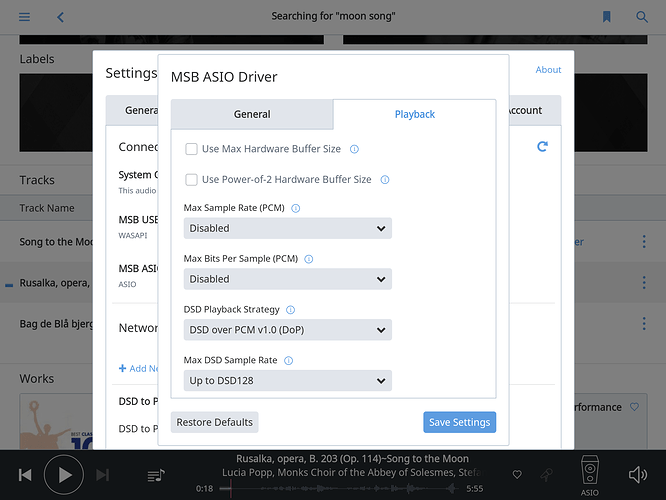The image size is (666, 500).
Task: Open search with the magnifier icon
Action: tap(642, 17)
